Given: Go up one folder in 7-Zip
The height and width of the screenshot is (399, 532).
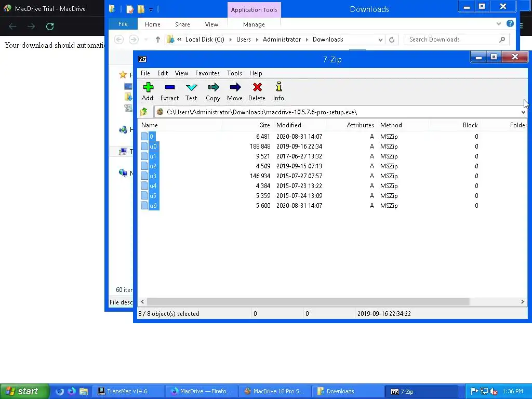Looking at the screenshot, I should pyautogui.click(x=144, y=112).
